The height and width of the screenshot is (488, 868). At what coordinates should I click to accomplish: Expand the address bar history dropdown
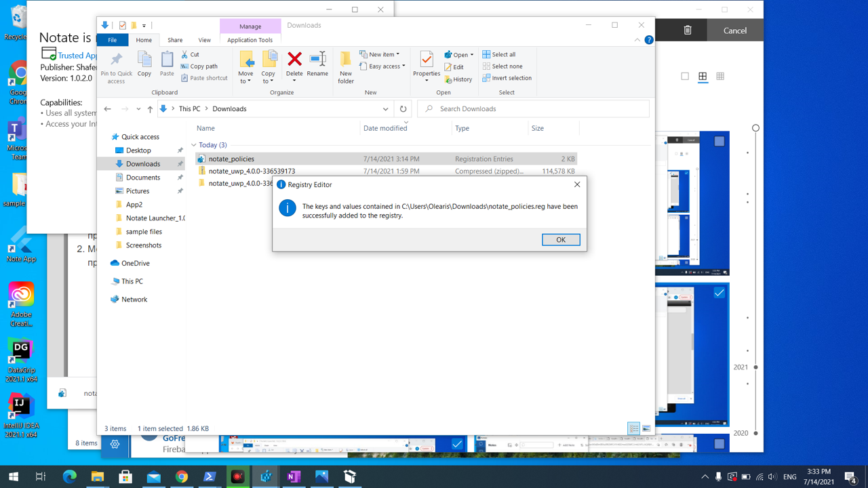385,109
